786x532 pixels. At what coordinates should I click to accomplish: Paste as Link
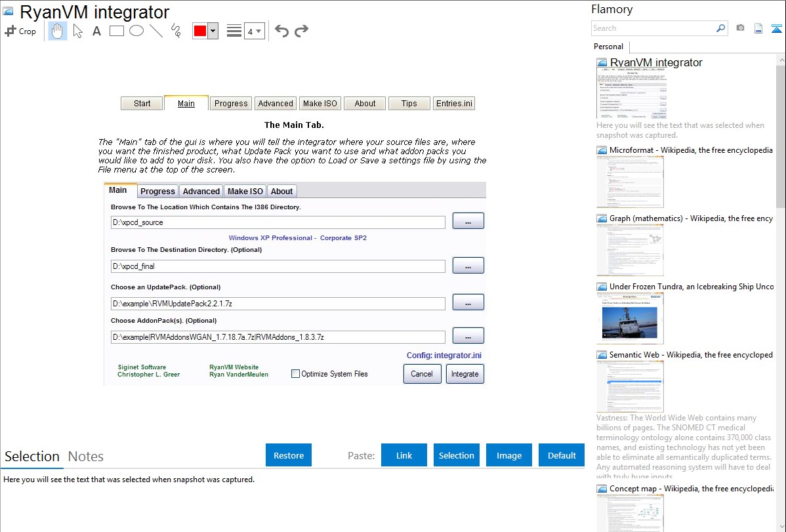point(404,455)
